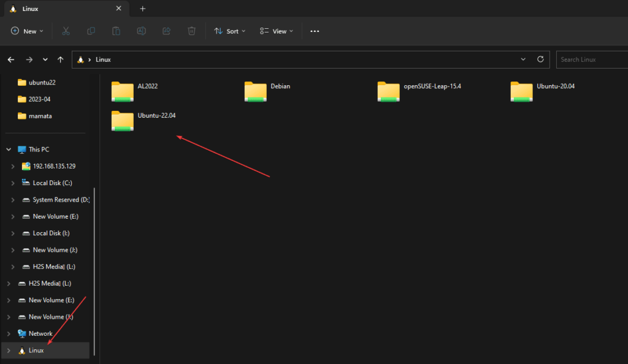Select the Rename icon in the toolbar
628x364 pixels.
(141, 31)
